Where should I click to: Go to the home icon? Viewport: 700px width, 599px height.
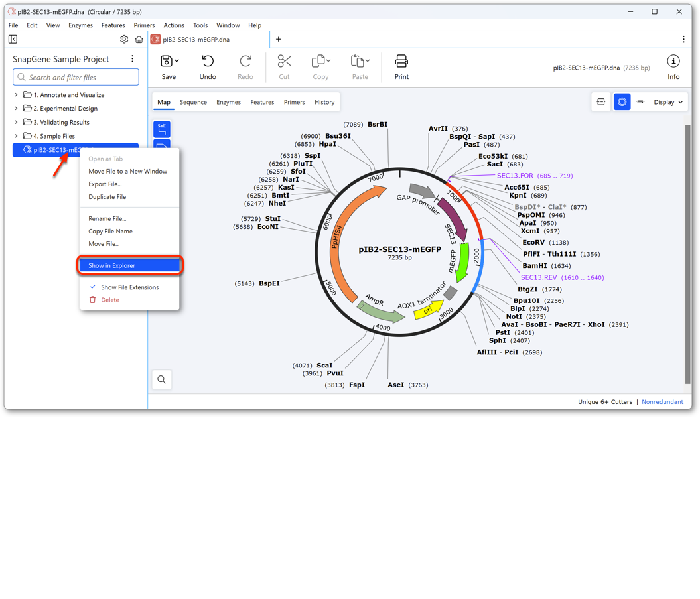coord(139,40)
